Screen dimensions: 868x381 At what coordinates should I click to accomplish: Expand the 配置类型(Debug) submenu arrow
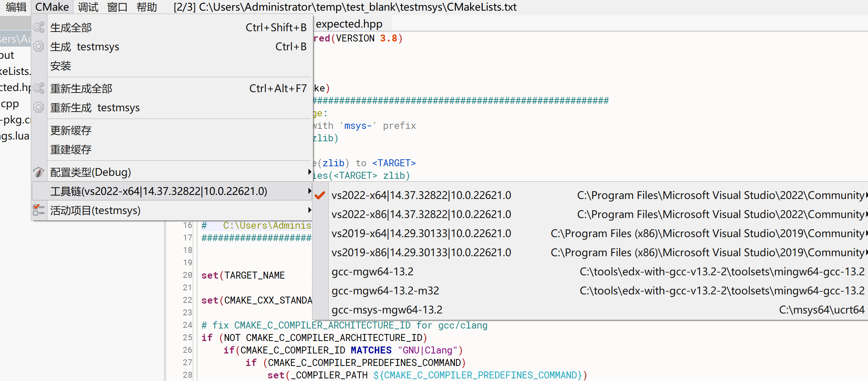coord(309,171)
